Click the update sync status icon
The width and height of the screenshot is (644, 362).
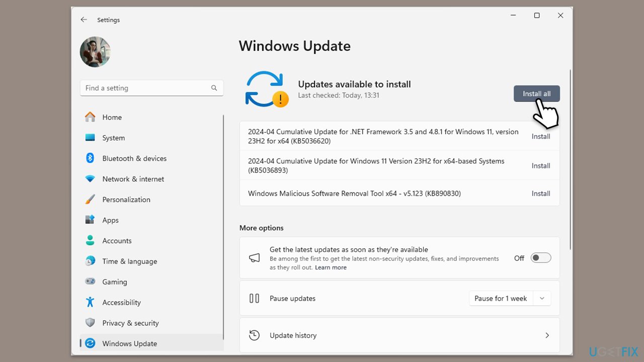(x=266, y=89)
